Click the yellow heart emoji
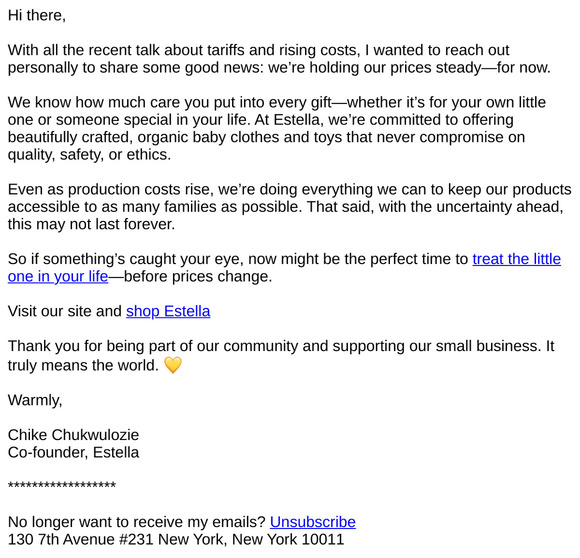The width and height of the screenshot is (580, 558). tap(173, 365)
